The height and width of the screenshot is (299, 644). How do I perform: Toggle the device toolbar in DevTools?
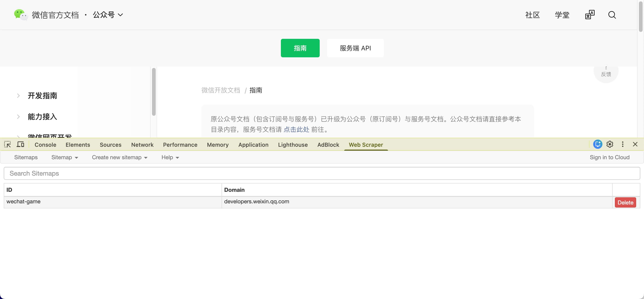point(20,144)
